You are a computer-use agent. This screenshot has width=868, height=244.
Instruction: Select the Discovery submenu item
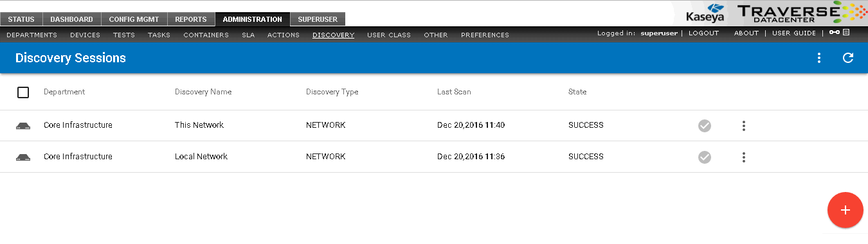[x=333, y=35]
